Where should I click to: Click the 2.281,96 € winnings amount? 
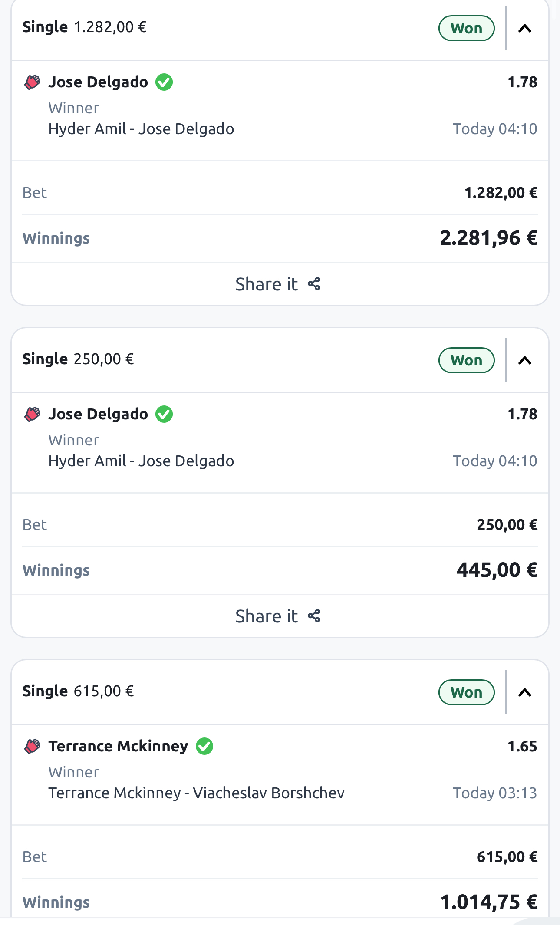click(x=488, y=238)
